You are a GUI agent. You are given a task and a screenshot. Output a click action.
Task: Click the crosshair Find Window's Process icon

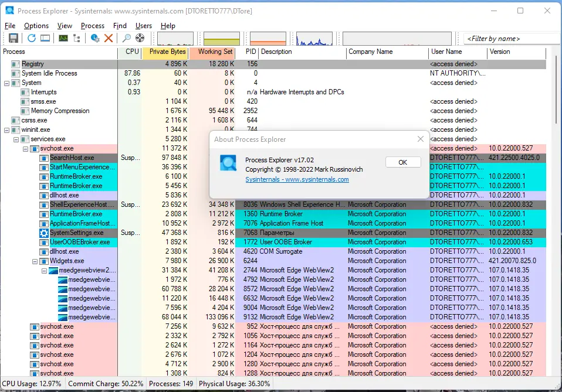[x=140, y=38]
